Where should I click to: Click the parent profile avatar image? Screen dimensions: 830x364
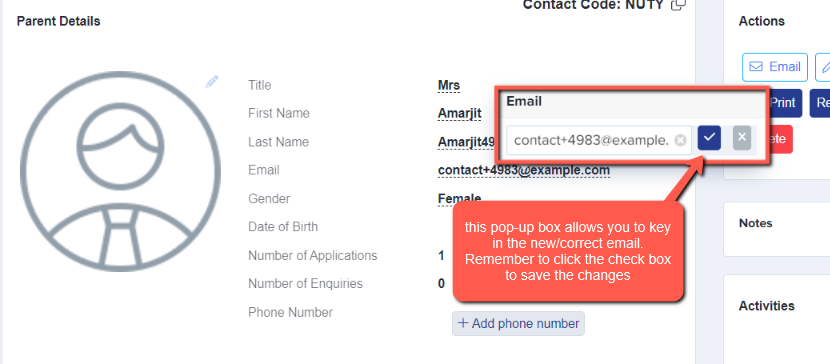tap(121, 171)
